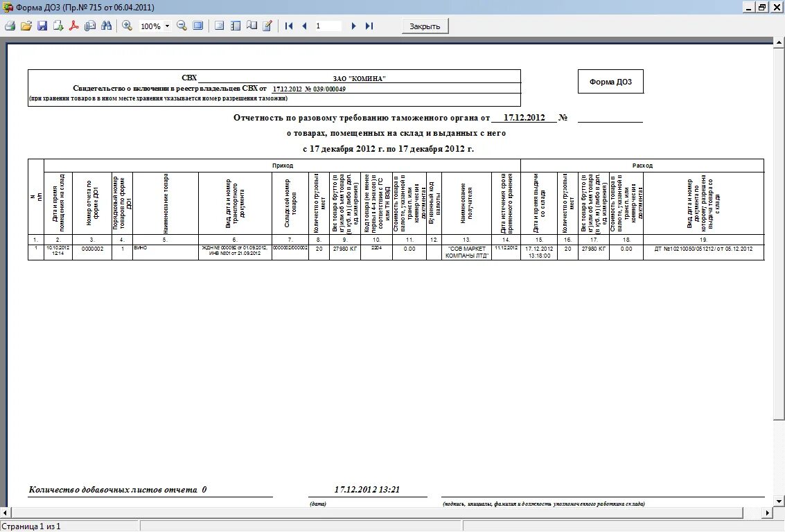Zoom out with the minus magnifier icon

point(182,26)
